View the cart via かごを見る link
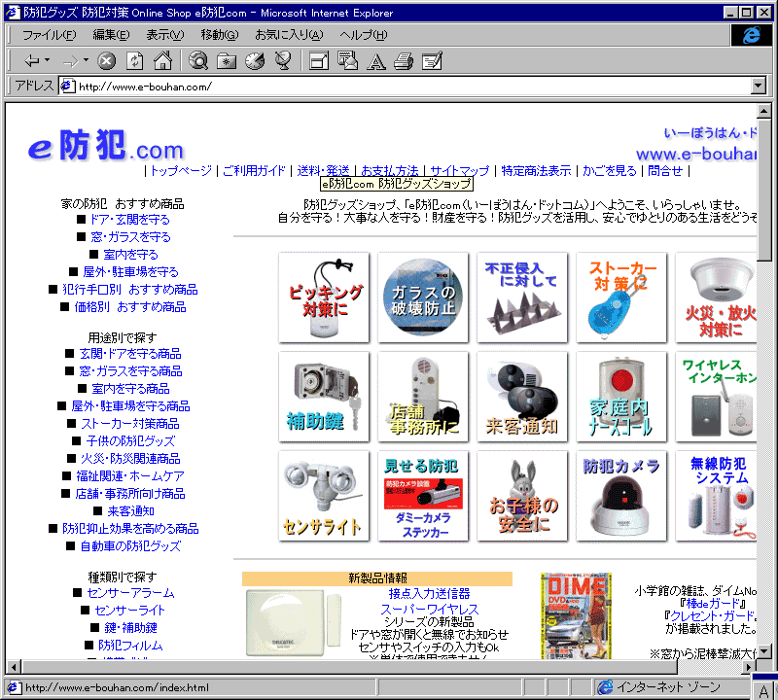This screenshot has height=700, width=778. click(x=610, y=171)
